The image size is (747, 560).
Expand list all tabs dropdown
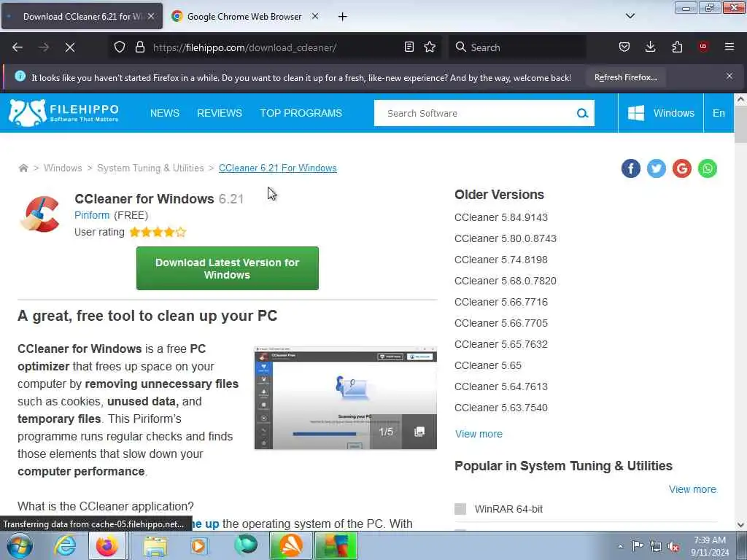pos(630,16)
